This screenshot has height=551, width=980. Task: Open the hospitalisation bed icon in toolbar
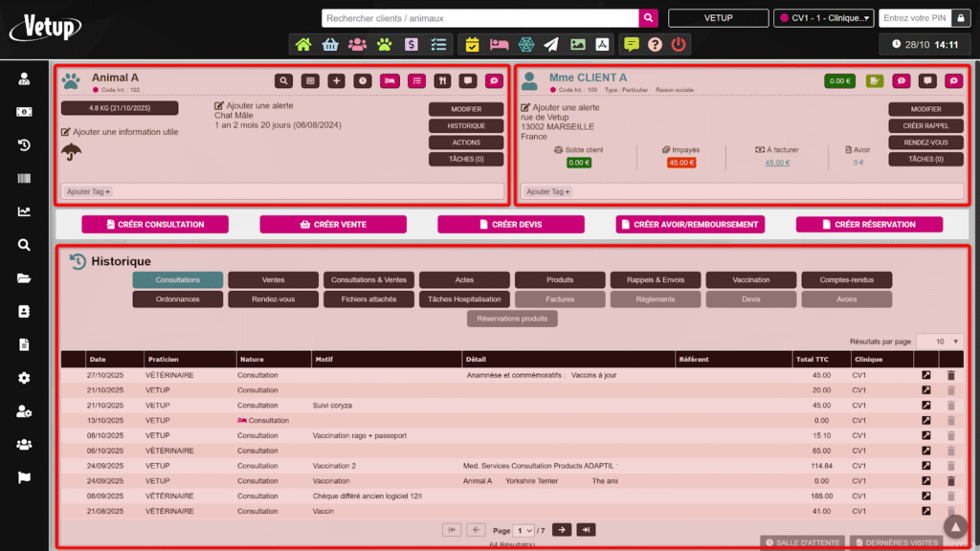[499, 44]
